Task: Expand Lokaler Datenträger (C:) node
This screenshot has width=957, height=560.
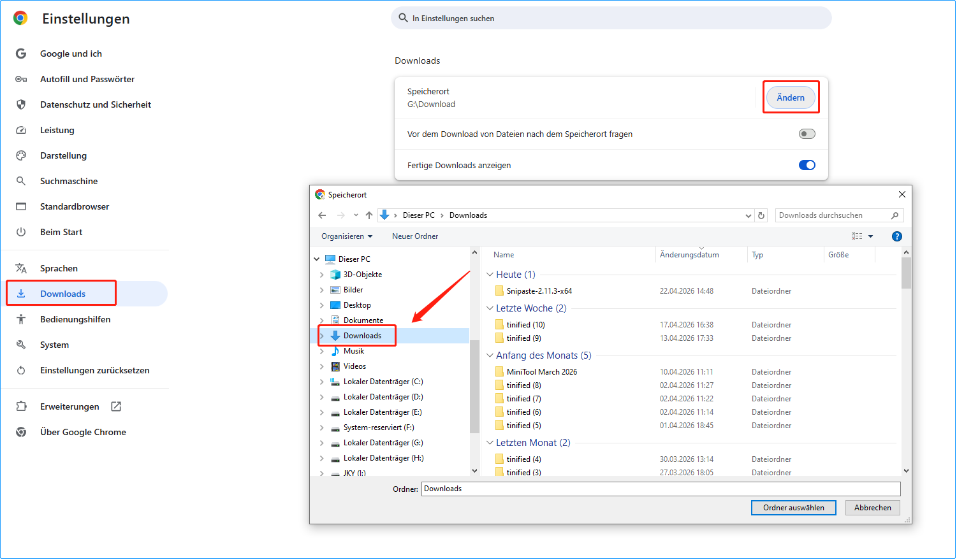Action: [x=321, y=382]
